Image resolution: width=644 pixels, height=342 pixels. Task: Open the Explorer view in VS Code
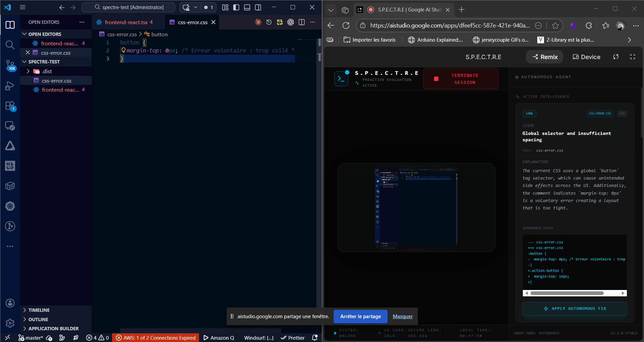tap(10, 25)
